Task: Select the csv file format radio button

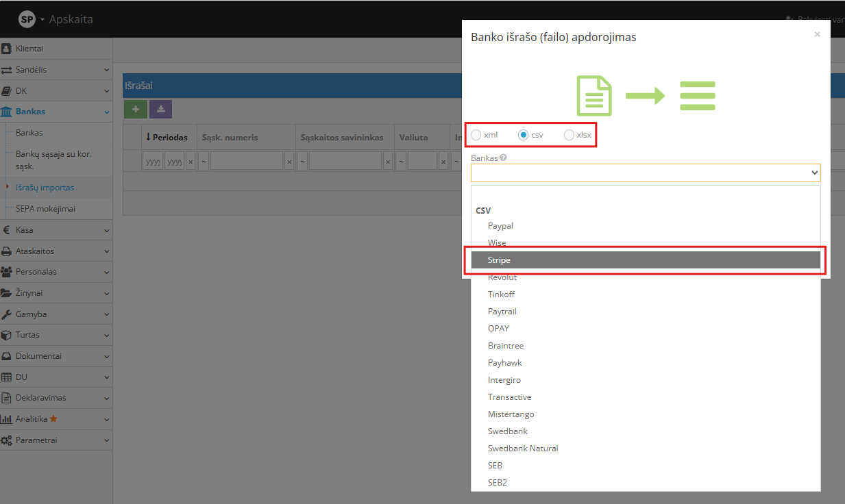Action: tap(523, 135)
